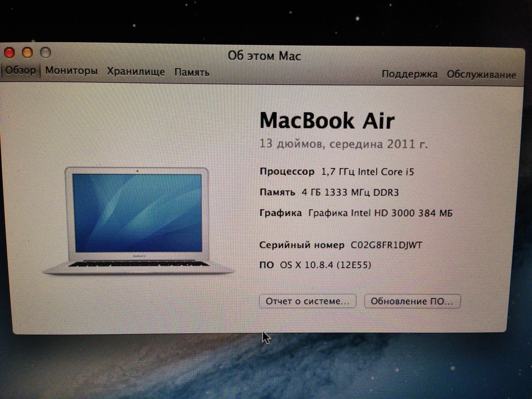The image size is (532, 399).
Task: Select the Память tab
Action: coord(192,72)
